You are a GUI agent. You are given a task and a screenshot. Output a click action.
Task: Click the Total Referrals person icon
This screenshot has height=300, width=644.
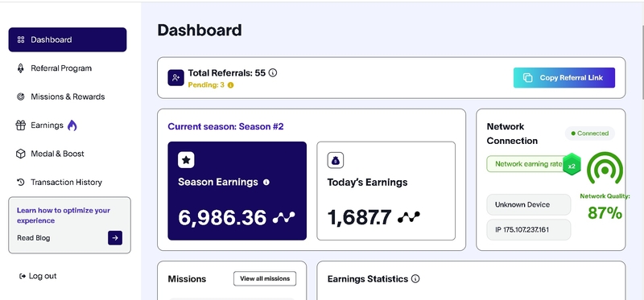[x=175, y=77]
